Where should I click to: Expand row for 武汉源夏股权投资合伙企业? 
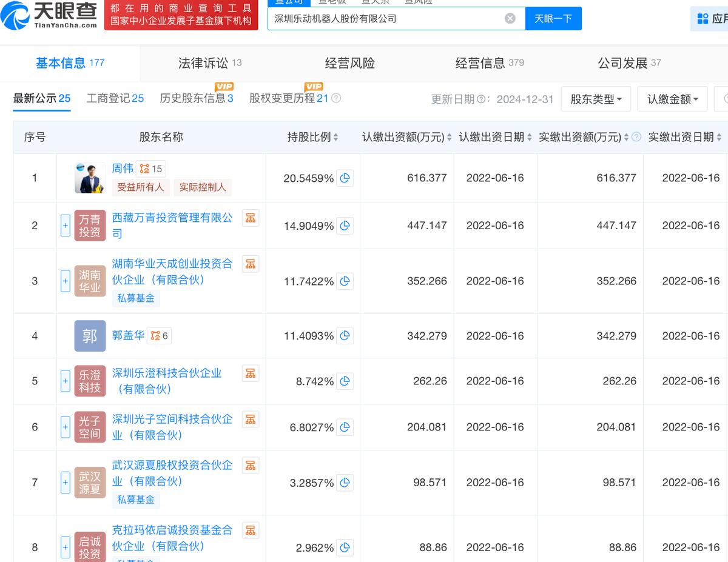66,483
